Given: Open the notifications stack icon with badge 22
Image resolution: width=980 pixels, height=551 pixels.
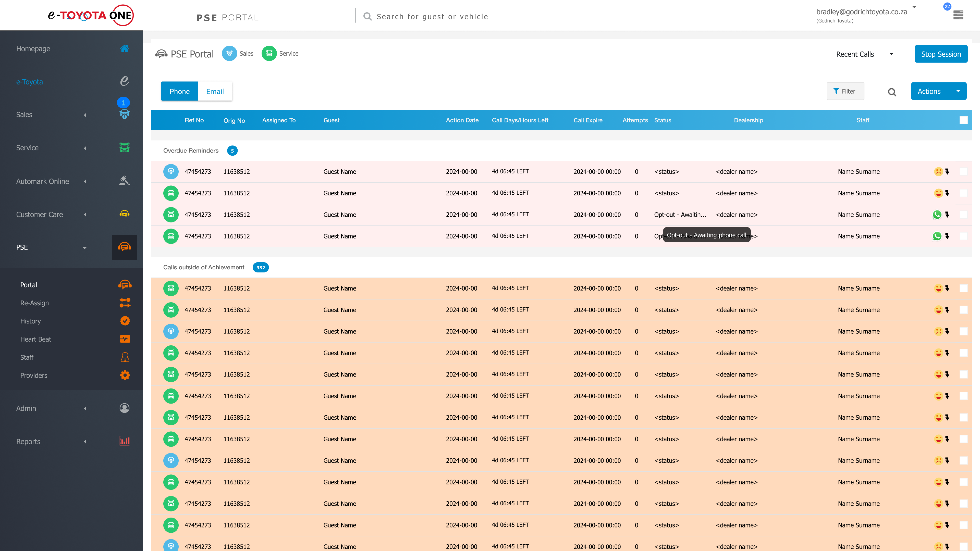Looking at the screenshot, I should [x=958, y=15].
